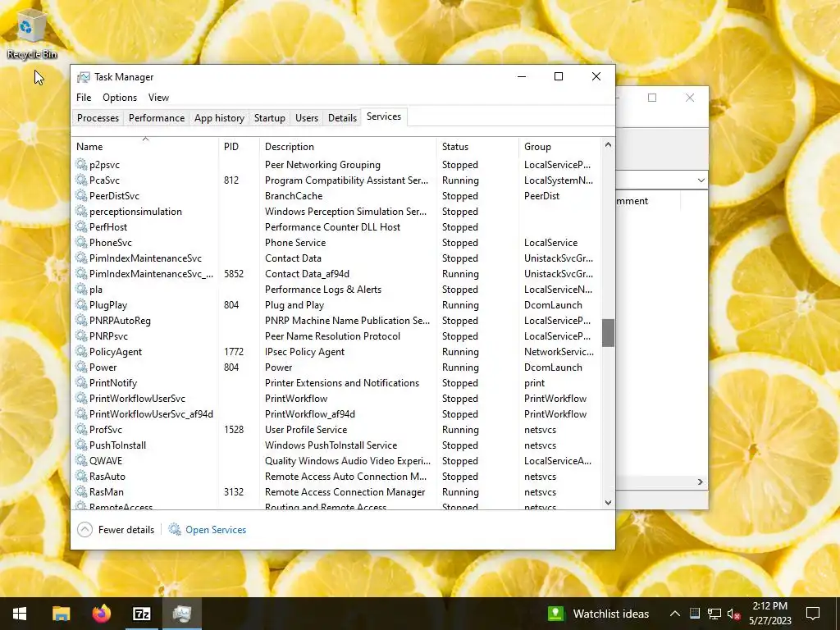Switch to the Performance tab
This screenshot has height=630, width=840.
coord(157,118)
